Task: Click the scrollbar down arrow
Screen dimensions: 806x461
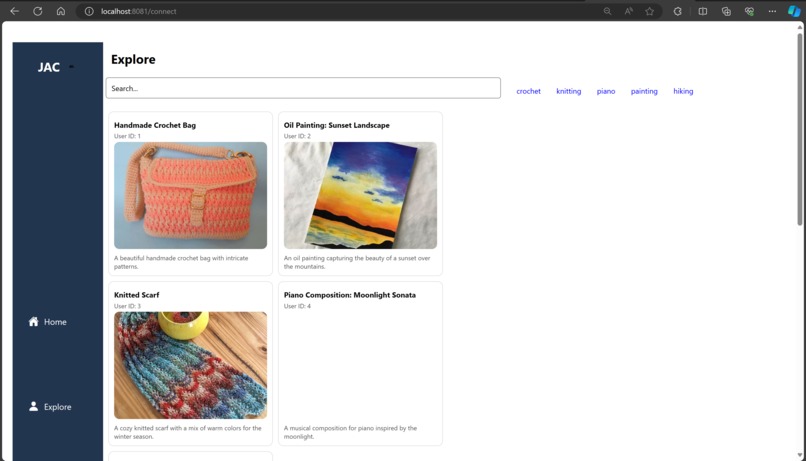Action: tap(799, 455)
